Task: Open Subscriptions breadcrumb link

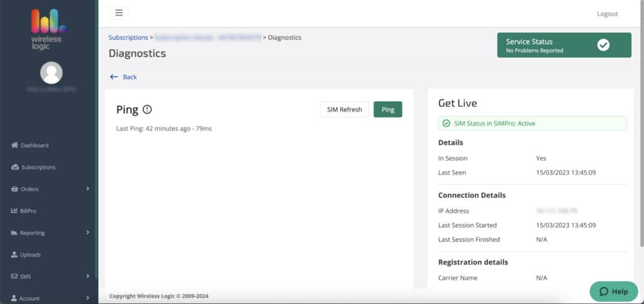Action: click(x=128, y=38)
